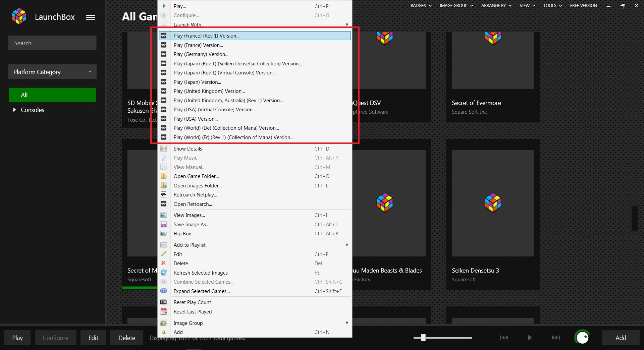
Task: Choose Flip Box menu entry
Action: pyautogui.click(x=255, y=233)
